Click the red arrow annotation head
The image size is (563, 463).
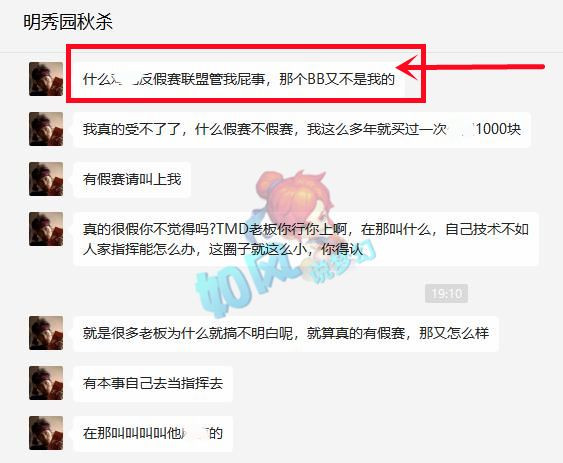click(x=408, y=67)
